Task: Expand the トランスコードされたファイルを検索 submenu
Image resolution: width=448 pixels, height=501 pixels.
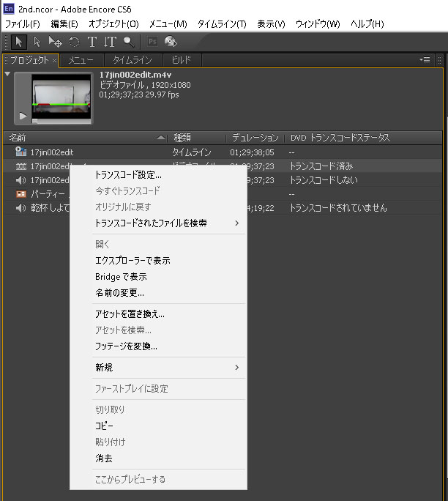Action: pos(236,223)
